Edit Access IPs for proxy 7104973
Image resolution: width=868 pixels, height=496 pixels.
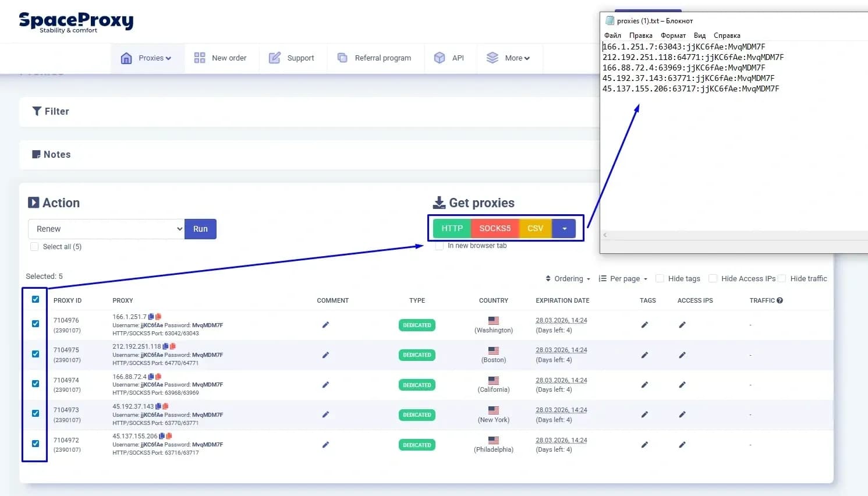(x=682, y=413)
